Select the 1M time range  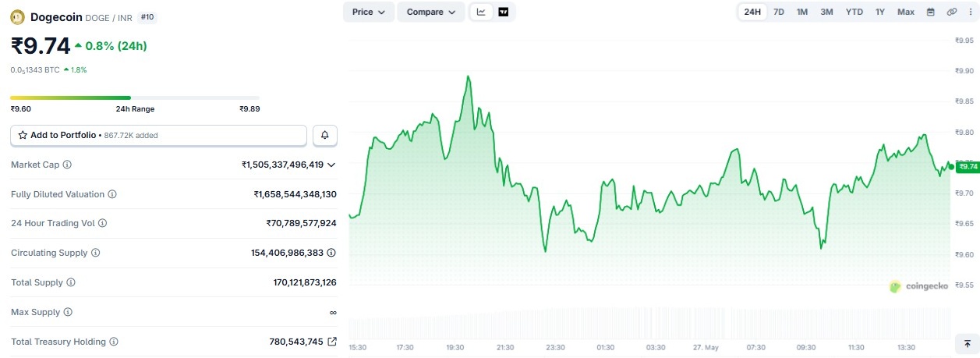point(802,12)
